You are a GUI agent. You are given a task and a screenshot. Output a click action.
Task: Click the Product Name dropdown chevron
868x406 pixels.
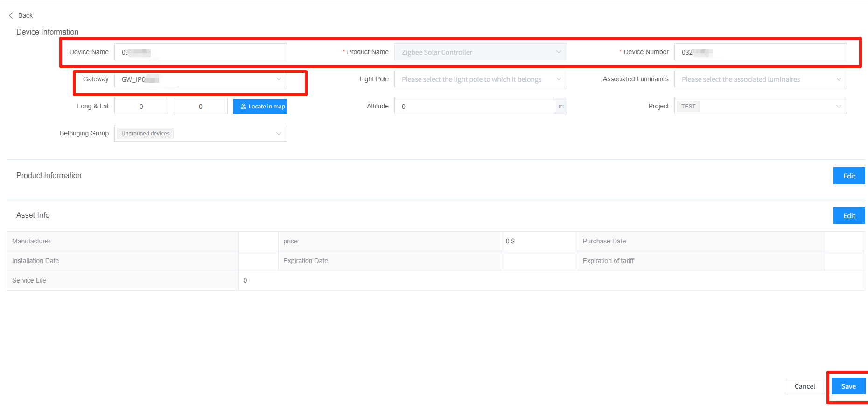click(558, 52)
